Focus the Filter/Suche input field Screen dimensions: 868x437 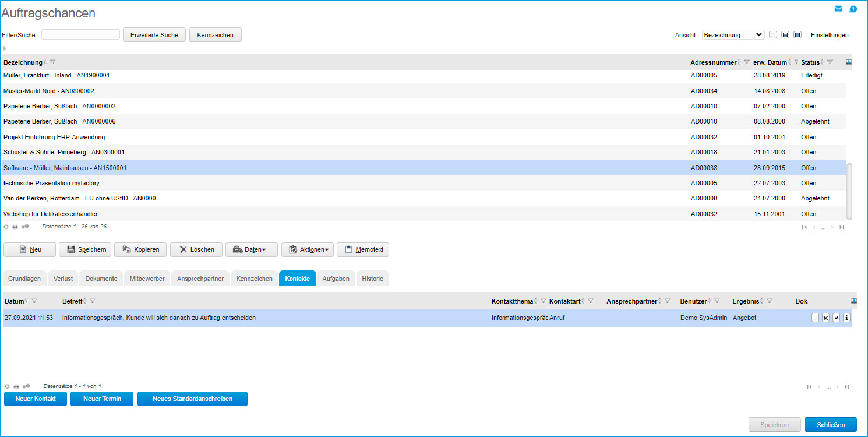coord(80,34)
